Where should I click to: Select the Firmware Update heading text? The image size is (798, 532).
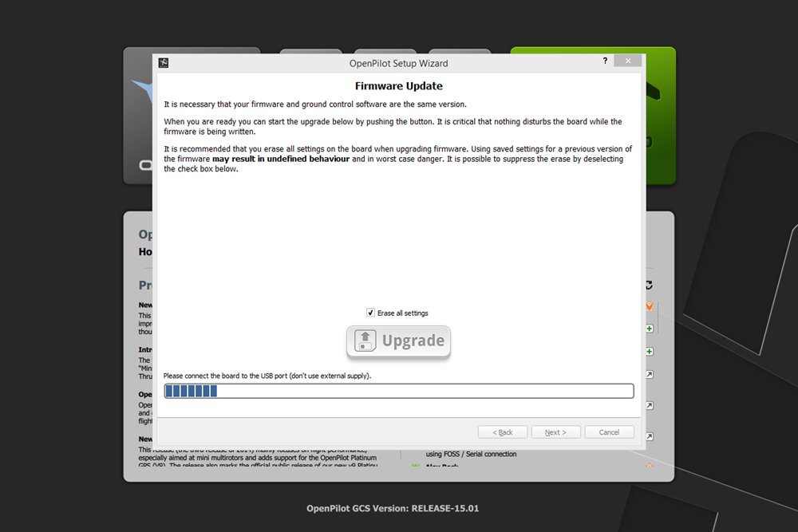398,86
